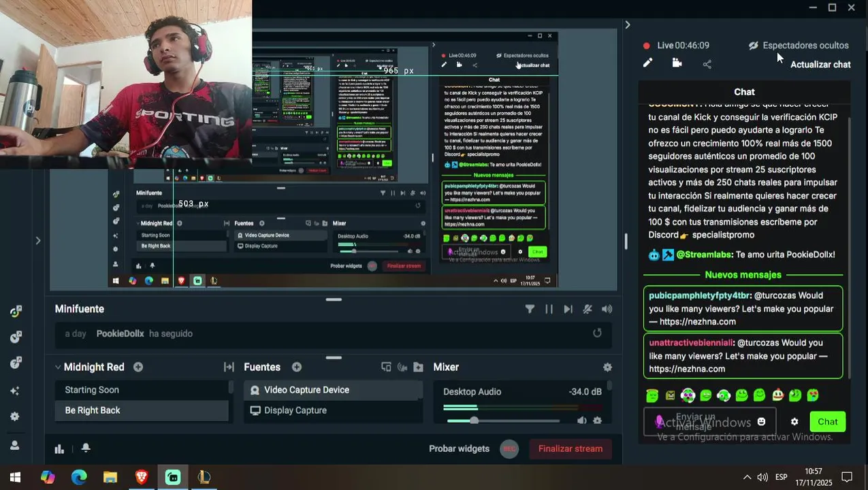
Task: Expand the left navigation sidebar chevron
Action: click(x=38, y=240)
